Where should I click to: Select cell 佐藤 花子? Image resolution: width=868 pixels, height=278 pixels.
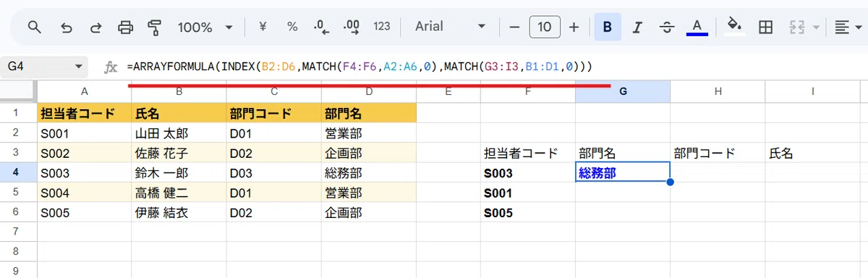coord(179,153)
